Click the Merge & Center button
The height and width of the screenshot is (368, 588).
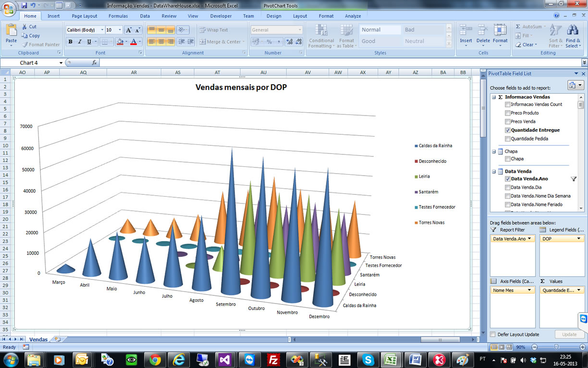click(220, 42)
